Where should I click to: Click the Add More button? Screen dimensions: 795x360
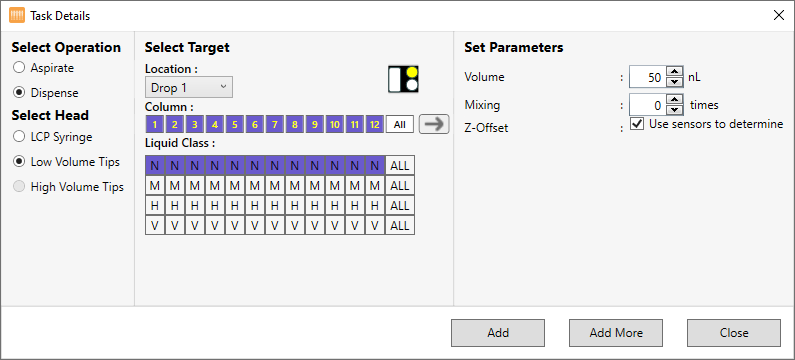[616, 333]
